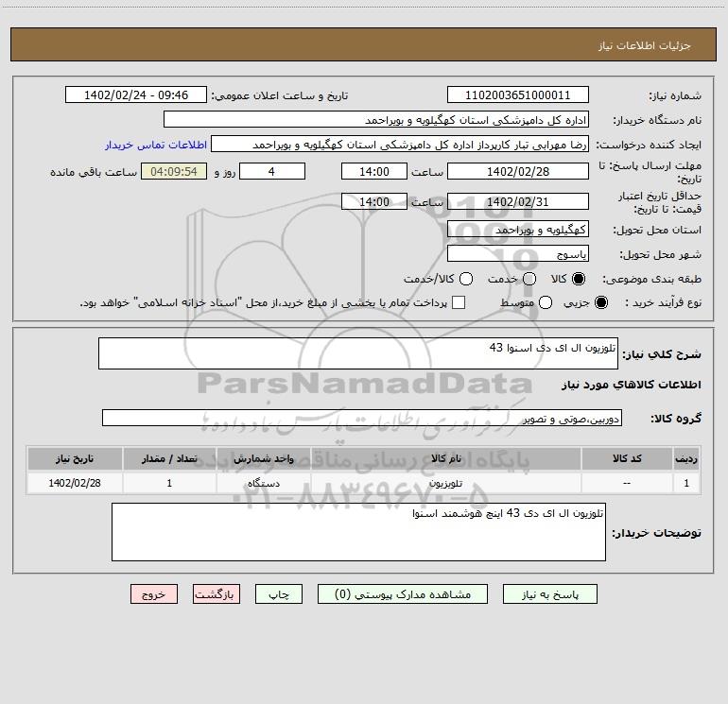Choose the متوسط purchase type radio
This screenshot has height=704, width=728.
546,302
